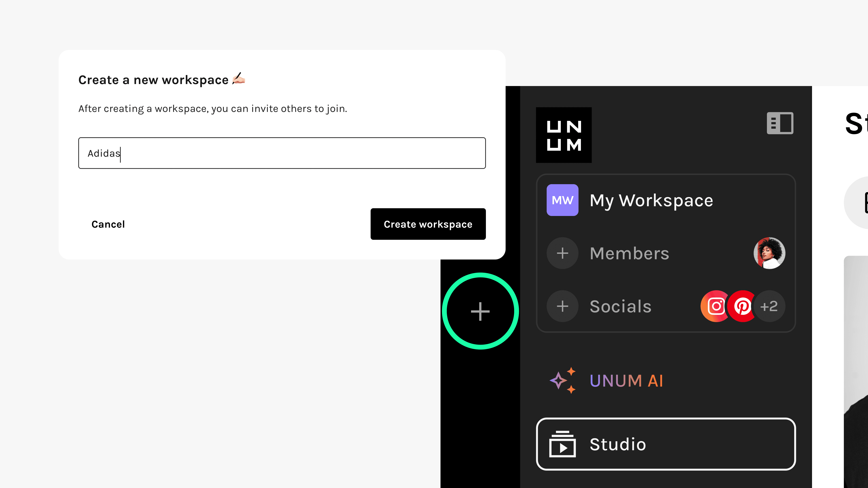Click the Socials label
The height and width of the screenshot is (488, 868).
(621, 307)
